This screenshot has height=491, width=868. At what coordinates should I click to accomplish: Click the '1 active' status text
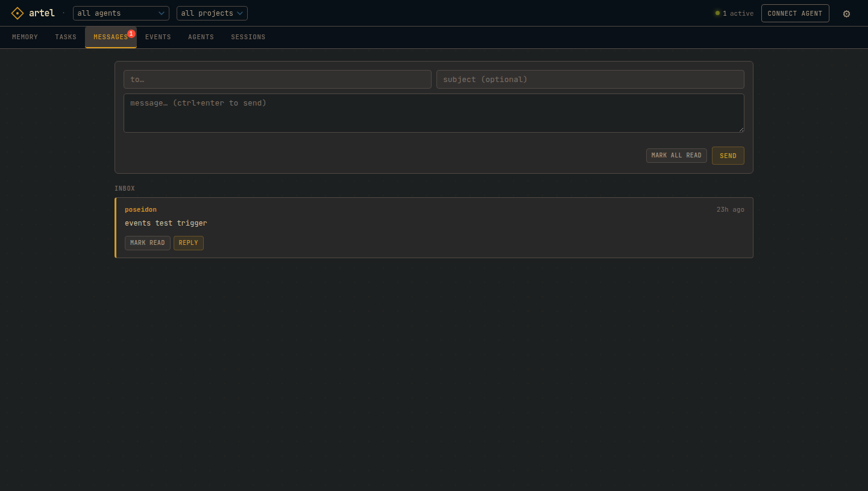click(x=738, y=13)
